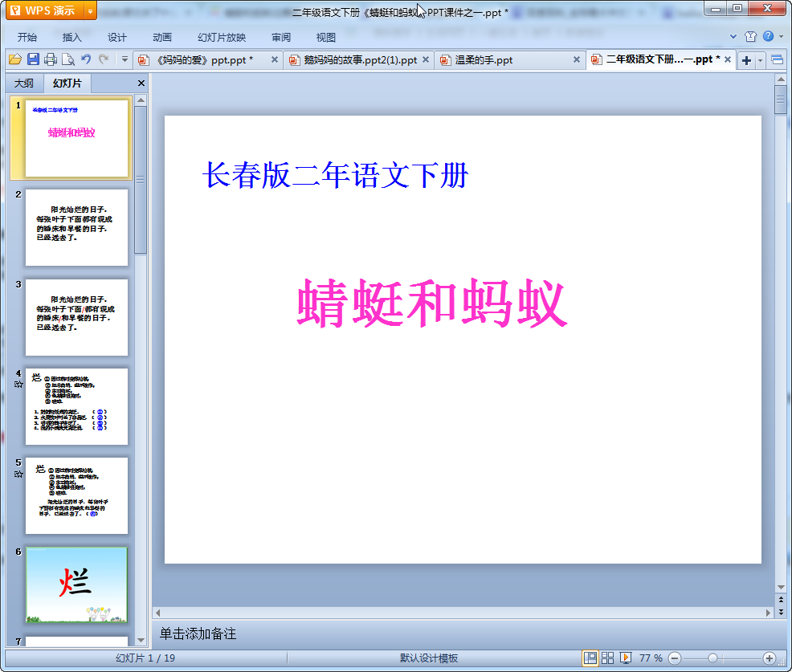Switch to the 大纲 outline tab

click(24, 83)
